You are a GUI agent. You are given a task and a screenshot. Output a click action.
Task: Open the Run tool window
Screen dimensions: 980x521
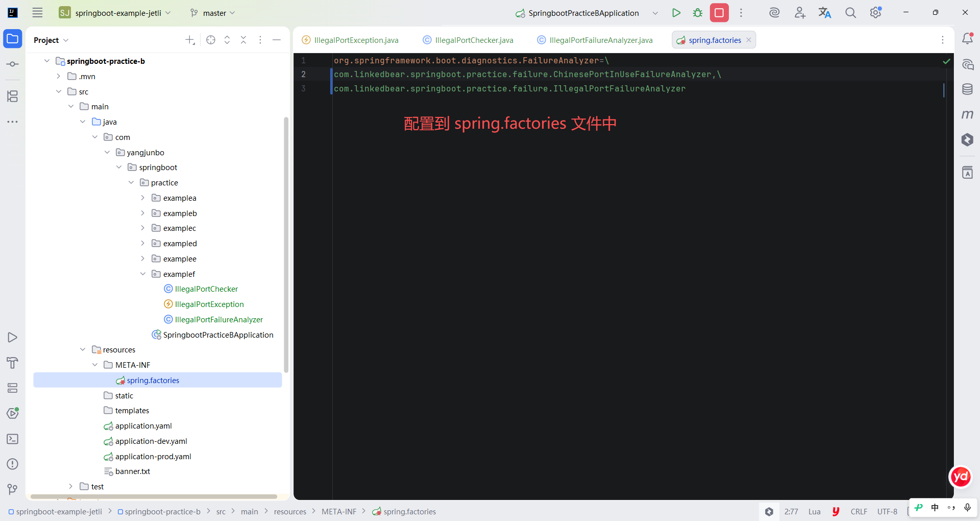[x=13, y=338]
